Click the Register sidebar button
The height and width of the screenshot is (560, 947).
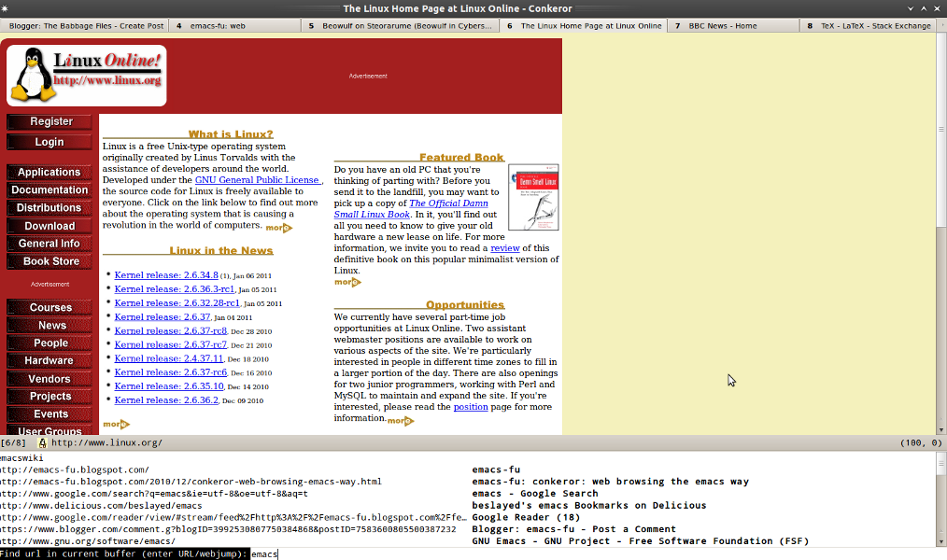(x=49, y=120)
